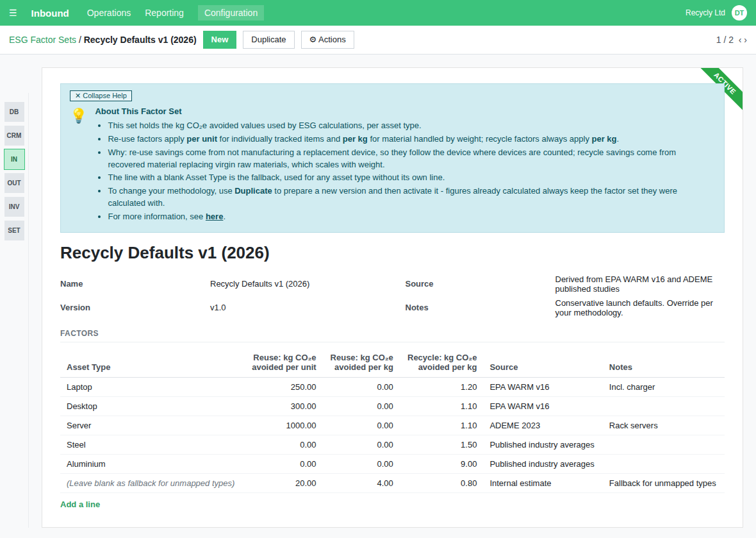
Task: Open the SET sidebar module
Action: coord(14,230)
